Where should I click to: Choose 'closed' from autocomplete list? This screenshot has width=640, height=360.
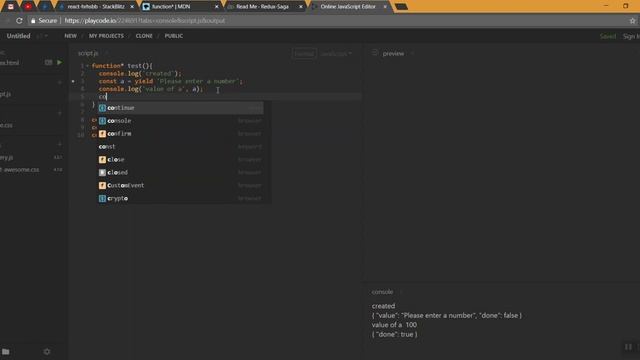point(180,172)
